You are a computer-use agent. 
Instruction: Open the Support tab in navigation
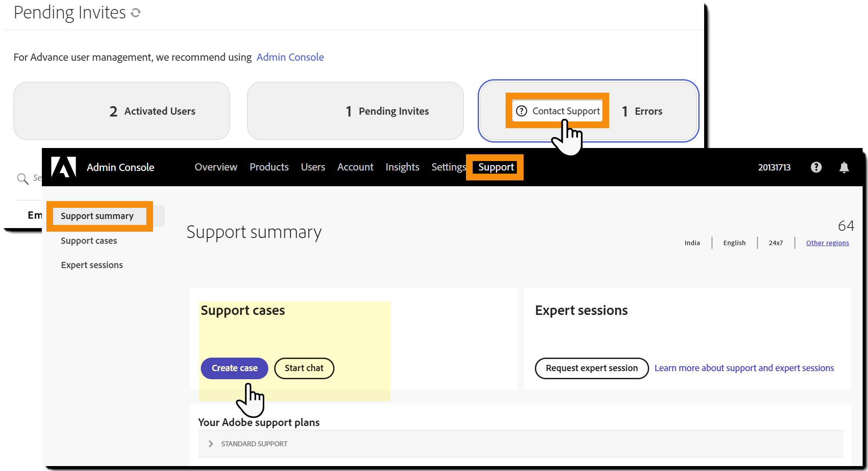pyautogui.click(x=495, y=167)
